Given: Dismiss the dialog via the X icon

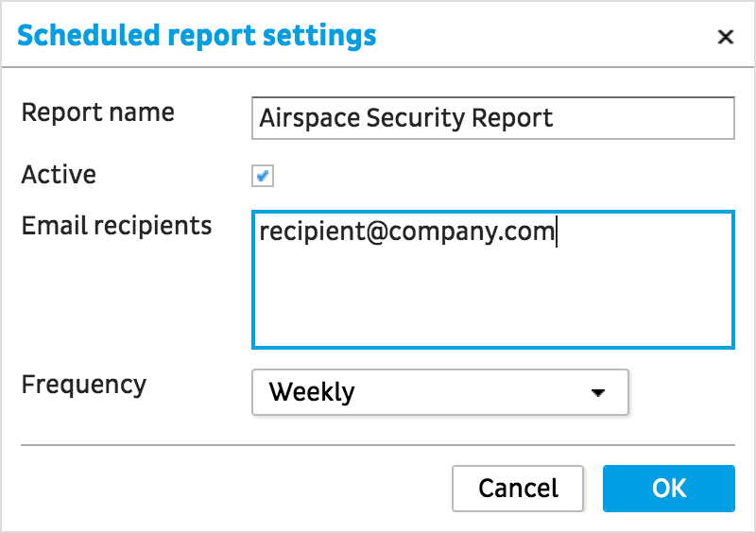Looking at the screenshot, I should click(x=725, y=37).
